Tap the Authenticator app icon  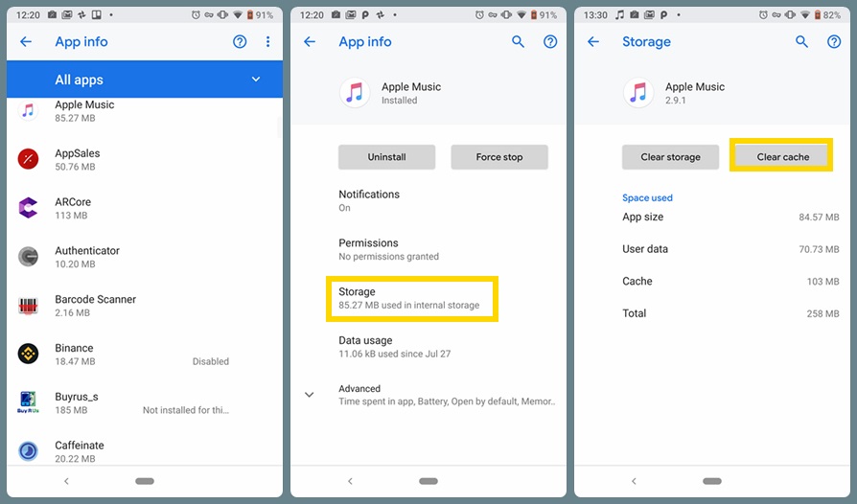[x=28, y=257]
